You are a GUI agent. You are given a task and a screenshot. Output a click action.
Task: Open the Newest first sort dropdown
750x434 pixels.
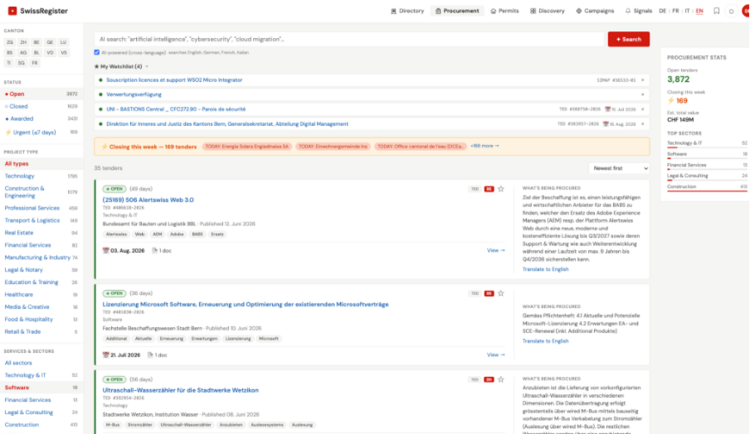point(619,168)
